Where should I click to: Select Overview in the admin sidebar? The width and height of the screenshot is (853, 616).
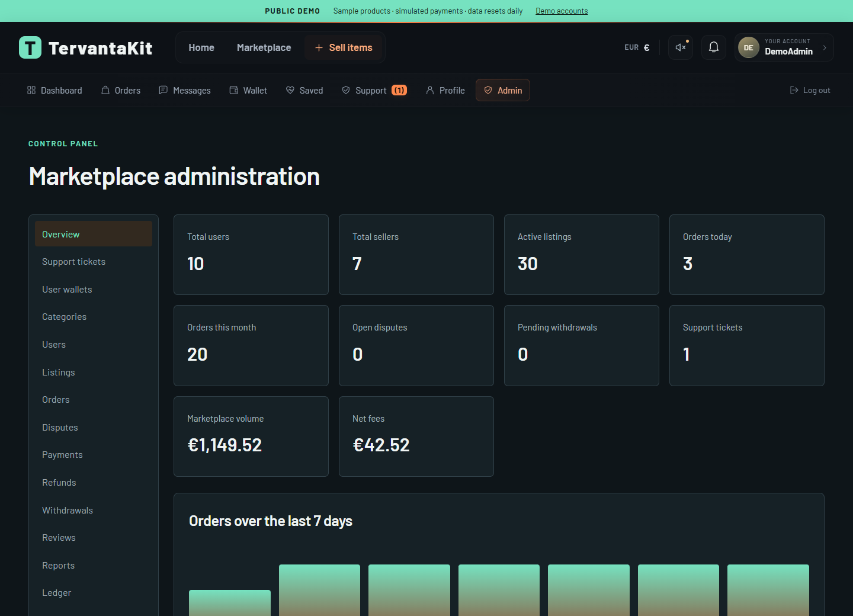(94, 234)
